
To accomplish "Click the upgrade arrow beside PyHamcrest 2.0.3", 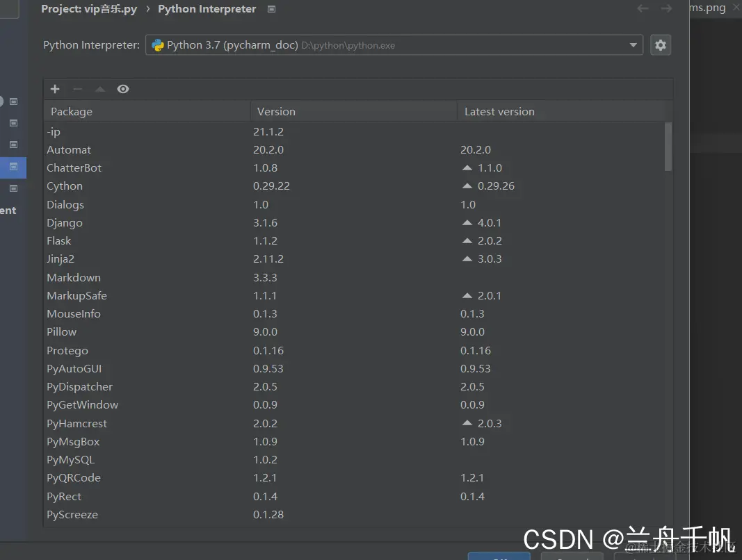I will (x=467, y=423).
